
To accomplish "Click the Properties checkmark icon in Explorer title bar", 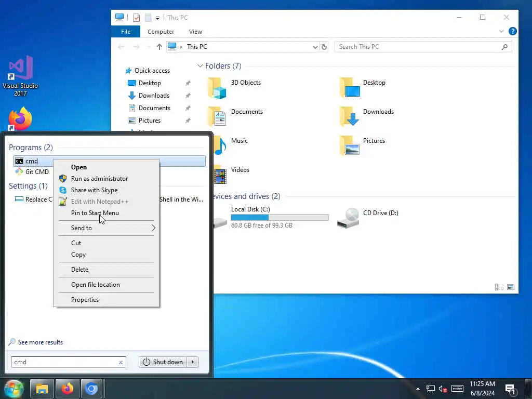I will point(137,18).
